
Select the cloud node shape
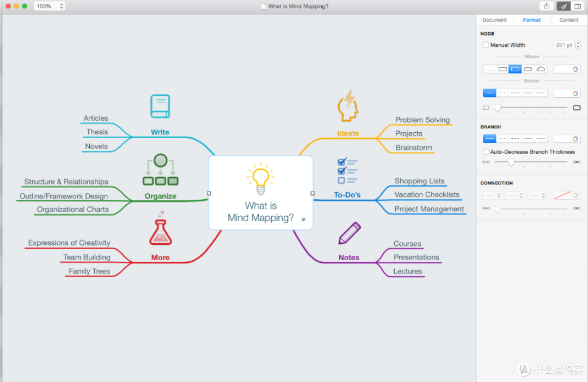tap(541, 69)
